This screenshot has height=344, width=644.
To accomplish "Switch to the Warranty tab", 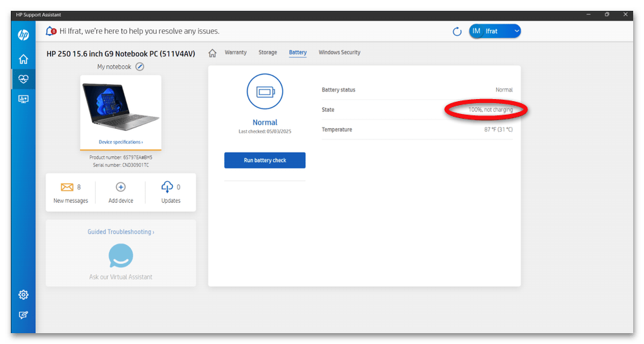I will tap(236, 53).
